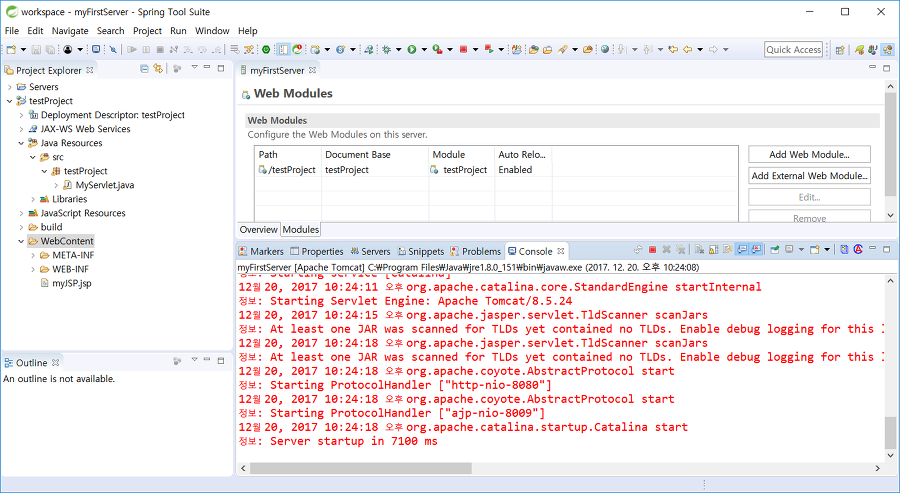Open Project Explorer View Menu triangle
Screen dimensions: 900x493
(x=194, y=67)
